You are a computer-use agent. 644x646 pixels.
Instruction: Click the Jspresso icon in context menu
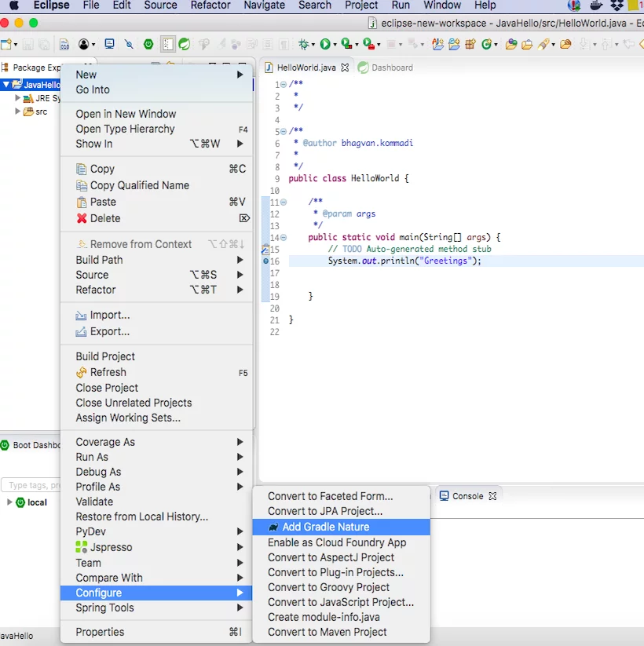(x=82, y=547)
